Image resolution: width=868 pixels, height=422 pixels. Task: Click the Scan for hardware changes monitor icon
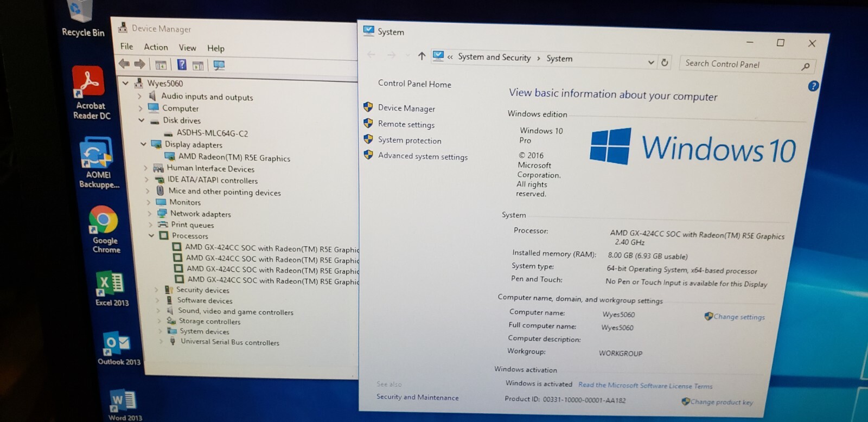pos(219,66)
